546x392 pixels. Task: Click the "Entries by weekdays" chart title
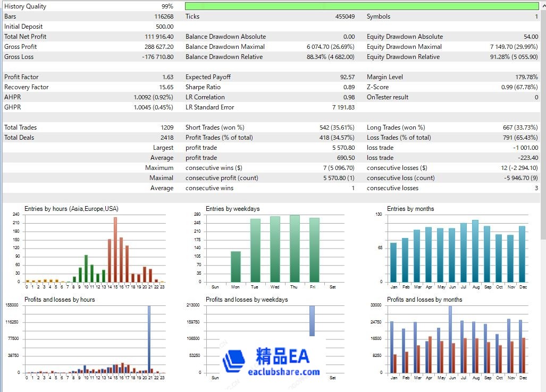point(233,209)
